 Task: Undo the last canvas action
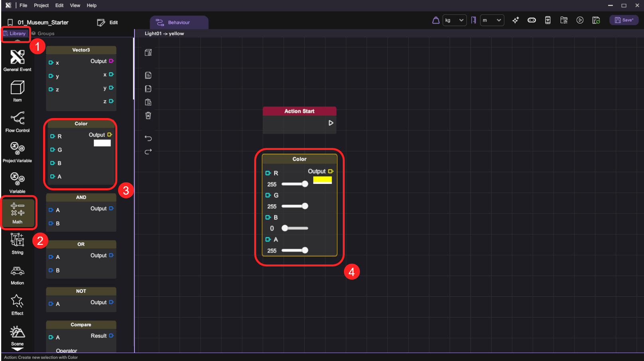(x=148, y=138)
